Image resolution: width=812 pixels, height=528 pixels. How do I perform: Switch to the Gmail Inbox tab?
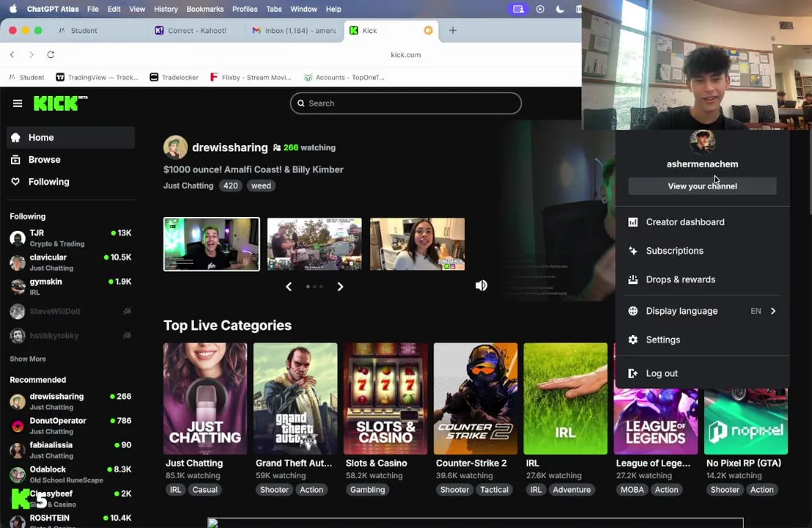tap(295, 31)
